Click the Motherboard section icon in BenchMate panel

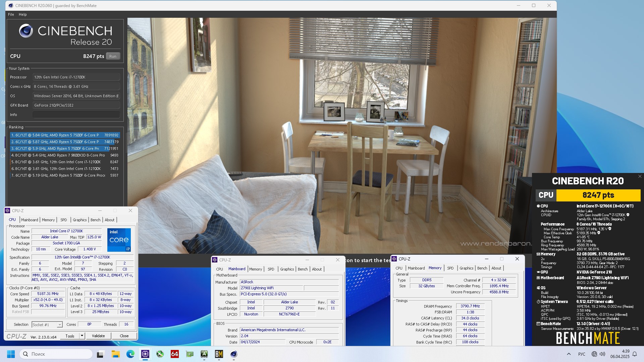538,278
